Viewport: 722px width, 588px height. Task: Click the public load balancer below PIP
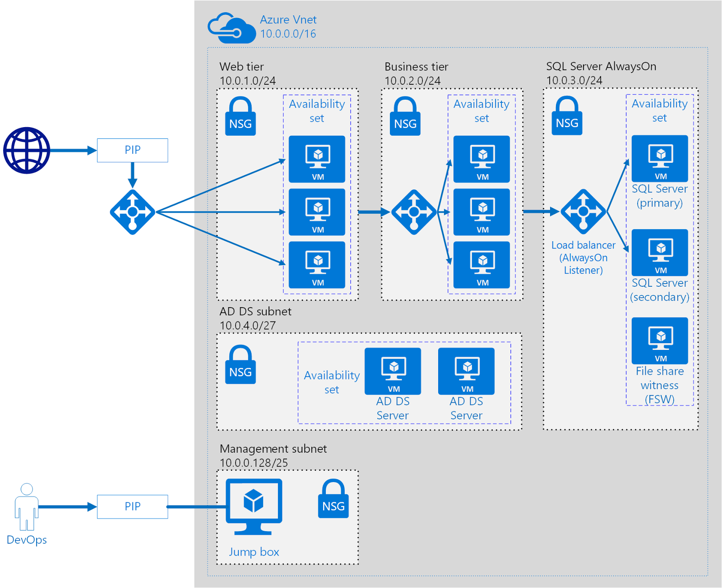[133, 212]
